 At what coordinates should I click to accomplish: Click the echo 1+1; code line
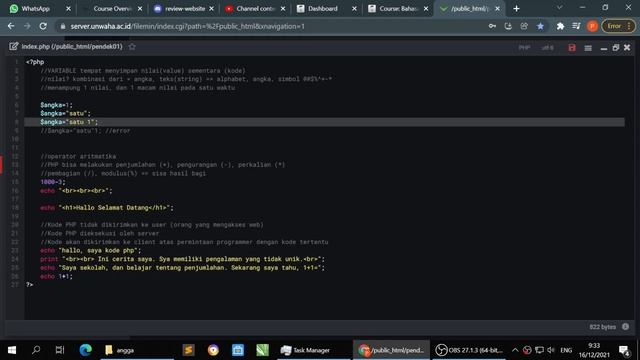(x=56, y=276)
